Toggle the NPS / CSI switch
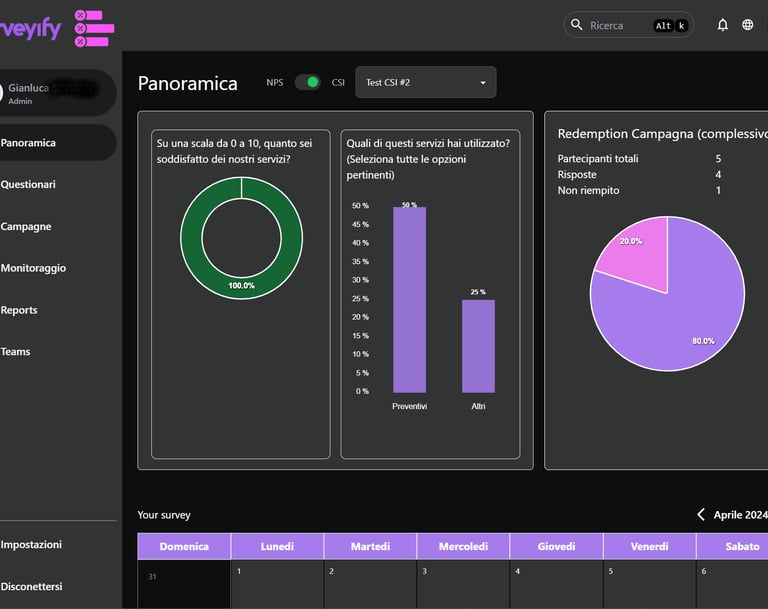Viewport: 768px width, 609px height. click(308, 82)
